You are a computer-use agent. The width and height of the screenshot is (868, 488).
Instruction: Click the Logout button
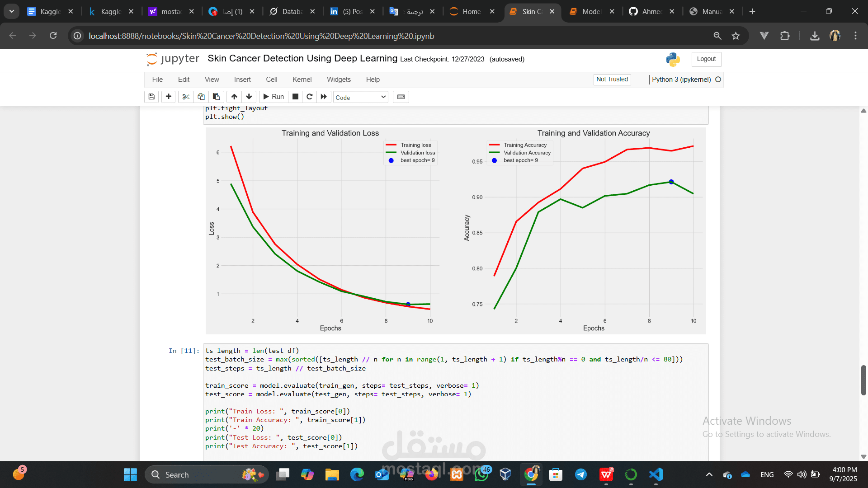(706, 59)
